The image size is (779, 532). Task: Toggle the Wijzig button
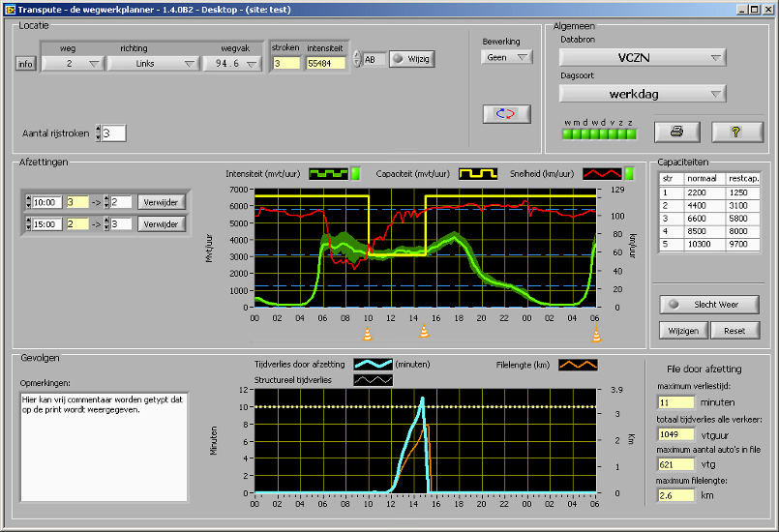(x=412, y=59)
